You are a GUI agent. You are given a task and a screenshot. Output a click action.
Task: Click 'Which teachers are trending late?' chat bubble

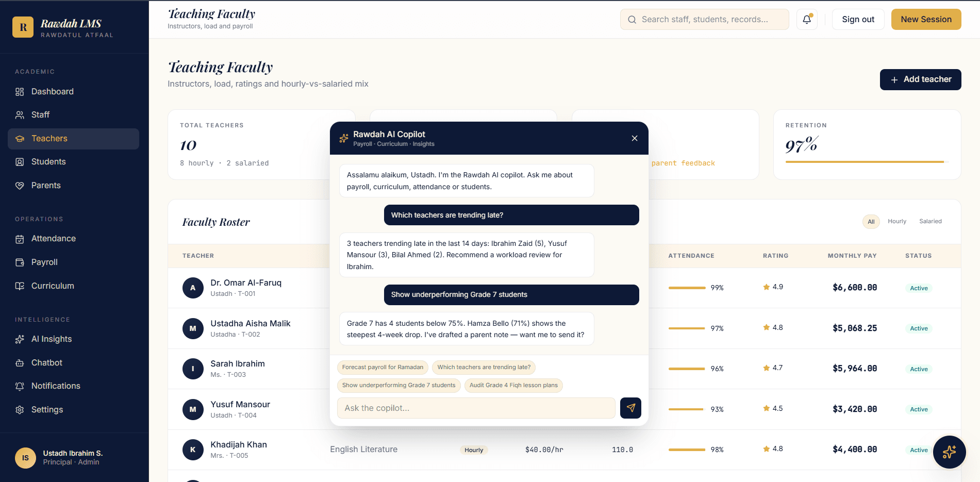511,215
